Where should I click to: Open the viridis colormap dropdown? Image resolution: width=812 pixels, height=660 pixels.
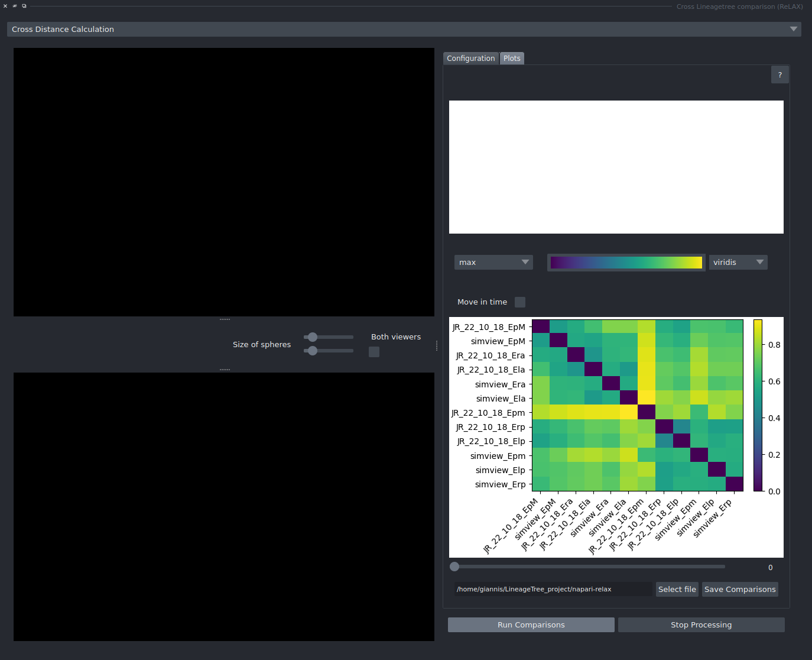[x=738, y=262]
